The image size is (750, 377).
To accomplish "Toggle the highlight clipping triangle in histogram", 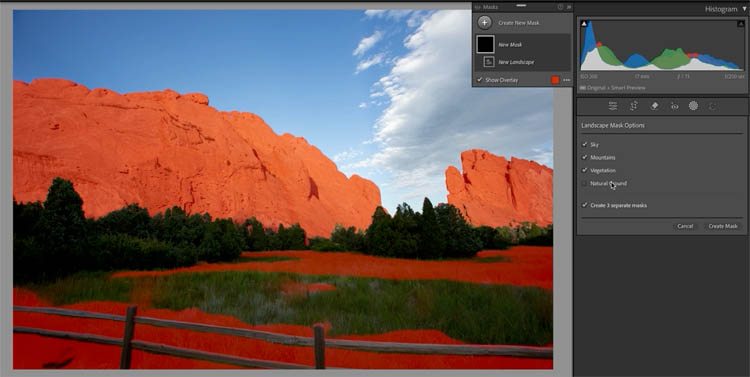I will coord(740,23).
